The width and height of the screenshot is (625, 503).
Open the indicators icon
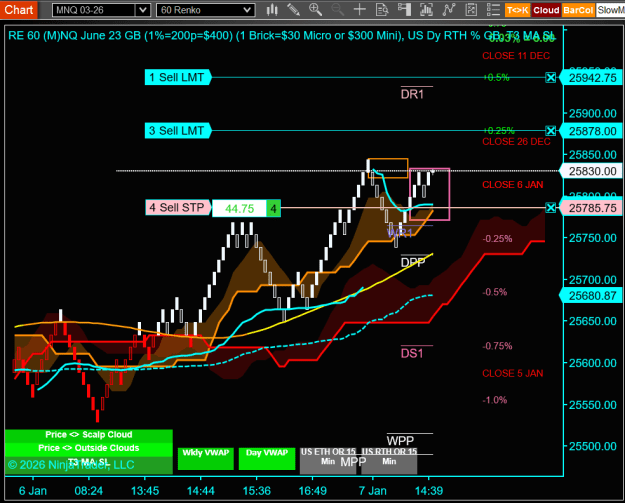coord(449,10)
